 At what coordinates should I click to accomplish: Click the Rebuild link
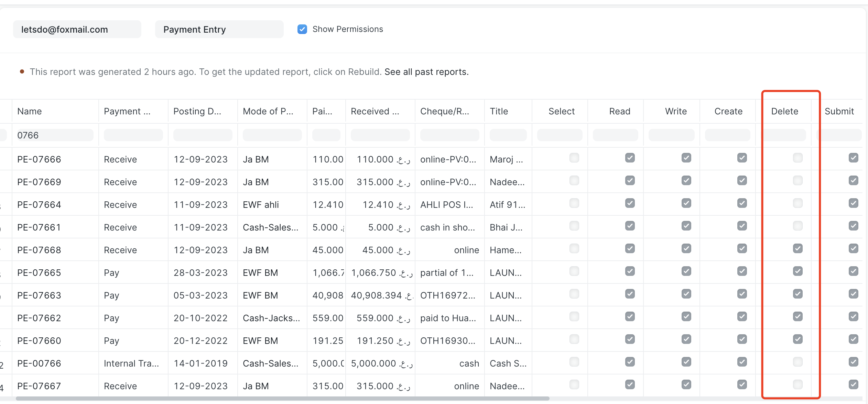click(x=364, y=72)
